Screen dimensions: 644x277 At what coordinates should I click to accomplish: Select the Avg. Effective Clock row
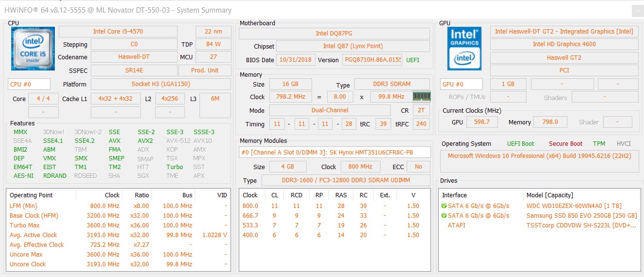coord(118,244)
